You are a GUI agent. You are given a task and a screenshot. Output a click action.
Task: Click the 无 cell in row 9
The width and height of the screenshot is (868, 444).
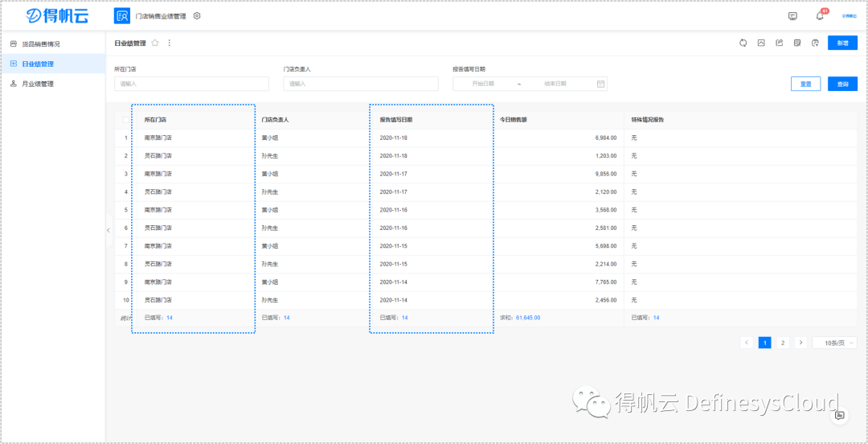pyautogui.click(x=634, y=282)
